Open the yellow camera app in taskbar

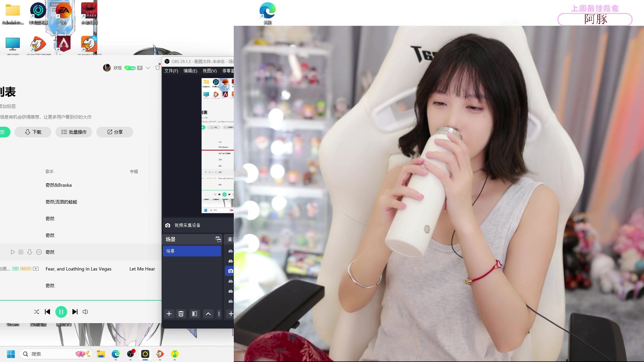click(145, 354)
